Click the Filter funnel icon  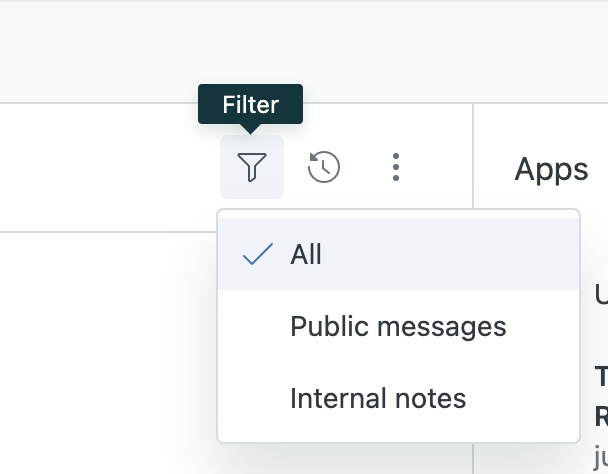[252, 167]
